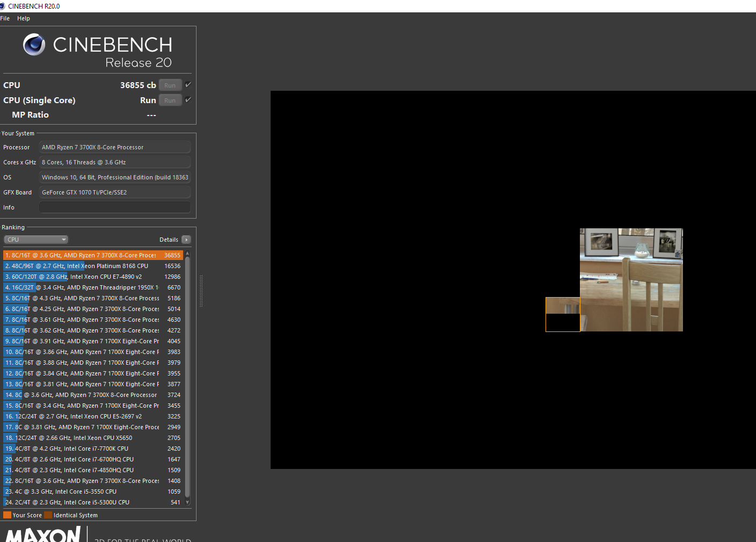
Task: Click the Cinebench title bar app icon
Action: (2, 6)
